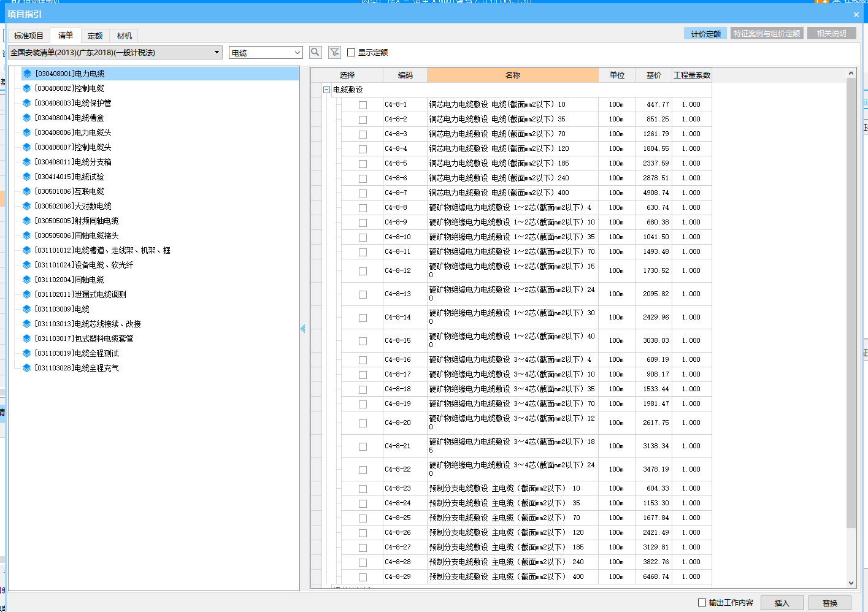This screenshot has width=868, height=612.
Task: Open the 相关说明 tab
Action: pyautogui.click(x=832, y=34)
